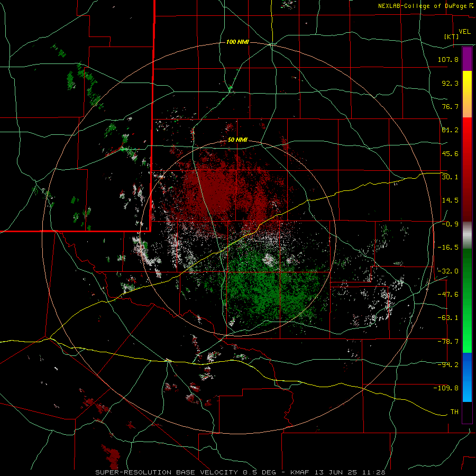
Task: Click the 50 NMI range ring label
Action: click(237, 140)
